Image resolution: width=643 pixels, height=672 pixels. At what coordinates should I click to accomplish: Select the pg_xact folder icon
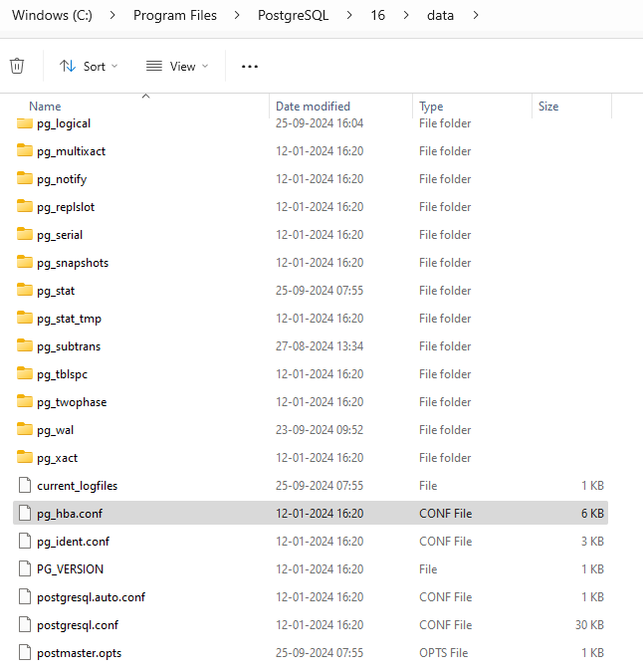[25, 457]
